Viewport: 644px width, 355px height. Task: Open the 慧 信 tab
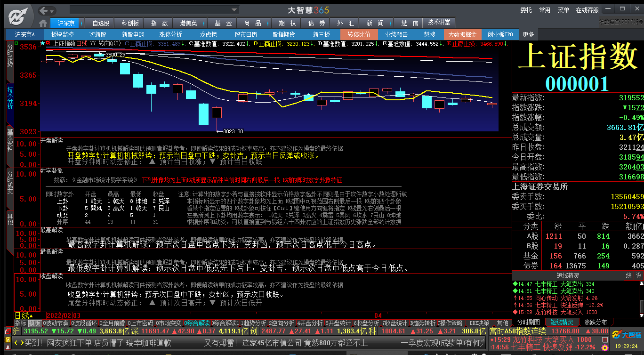[x=409, y=23]
